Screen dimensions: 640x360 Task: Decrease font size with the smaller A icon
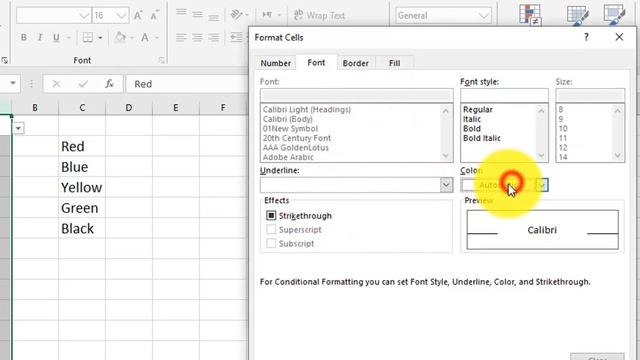point(154,16)
